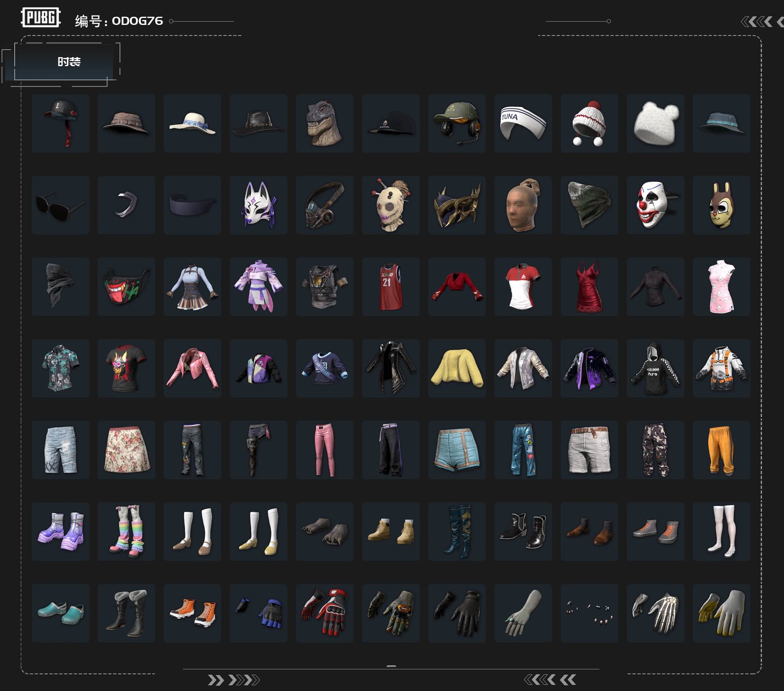The width and height of the screenshot is (784, 691).
Task: Select the teal clog shoes
Action: [x=60, y=613]
